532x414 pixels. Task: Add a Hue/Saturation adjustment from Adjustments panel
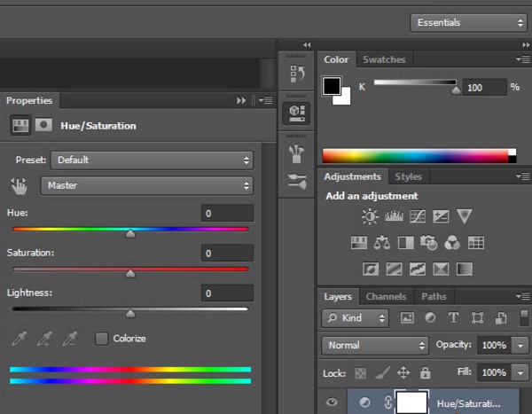tap(358, 243)
